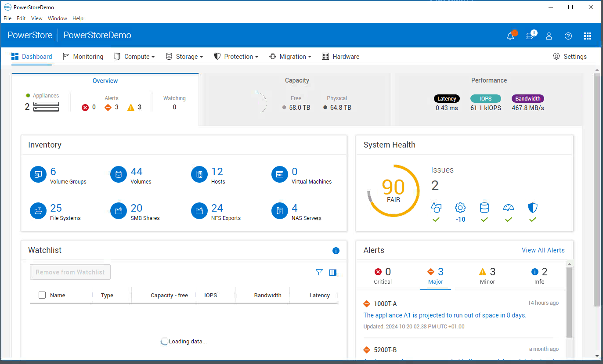
Task: Click the Volumes inventory icon
Action: tap(118, 174)
